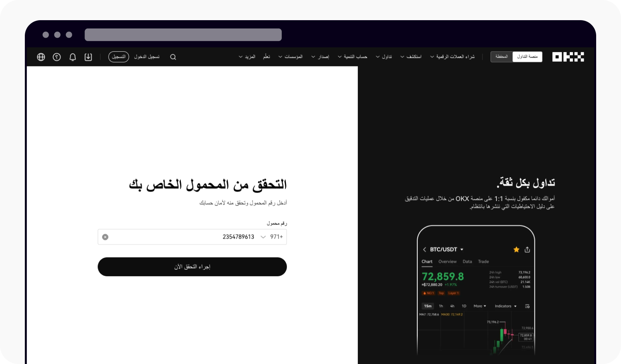Click the OKX logo
The height and width of the screenshot is (364, 621).
[x=568, y=57]
